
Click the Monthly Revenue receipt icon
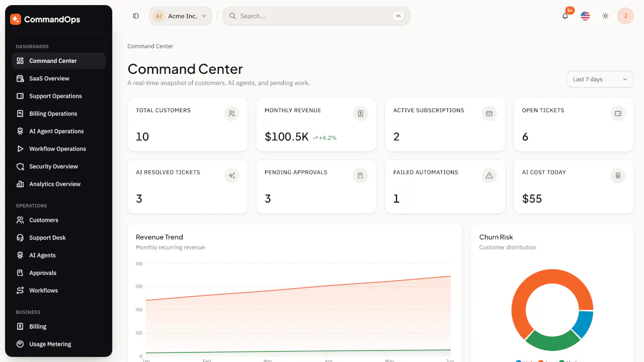(x=361, y=114)
